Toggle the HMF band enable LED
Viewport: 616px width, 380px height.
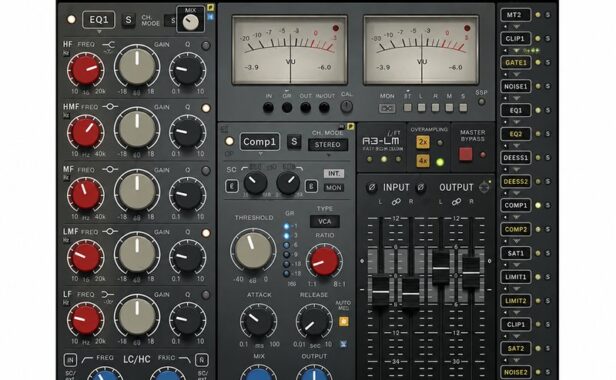(x=205, y=108)
